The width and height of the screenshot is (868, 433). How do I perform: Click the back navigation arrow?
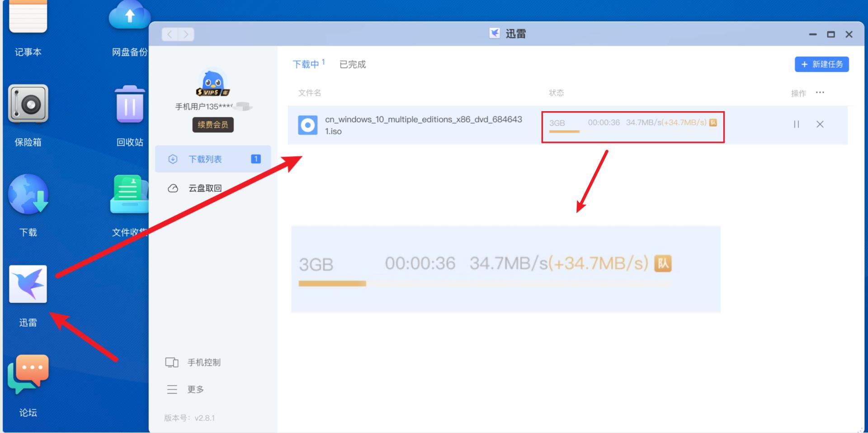pyautogui.click(x=170, y=34)
